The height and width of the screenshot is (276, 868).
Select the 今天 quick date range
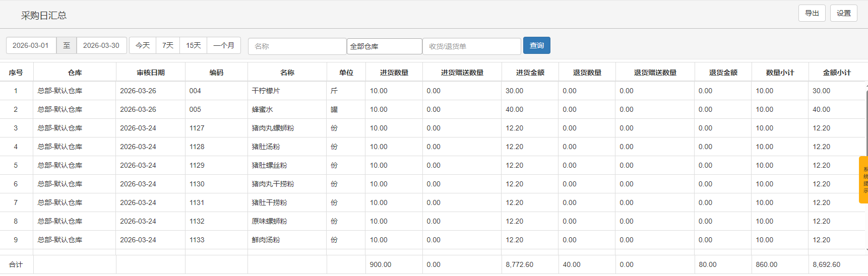143,45
